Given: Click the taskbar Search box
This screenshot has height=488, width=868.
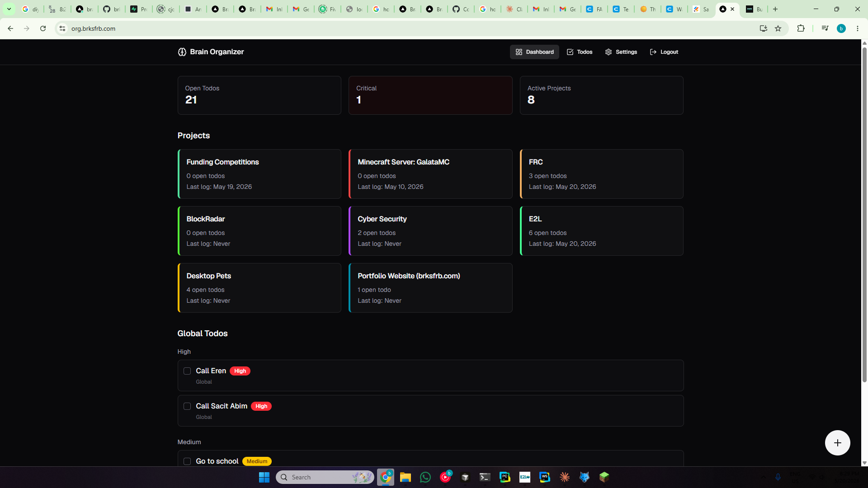Looking at the screenshot, I should [325, 477].
